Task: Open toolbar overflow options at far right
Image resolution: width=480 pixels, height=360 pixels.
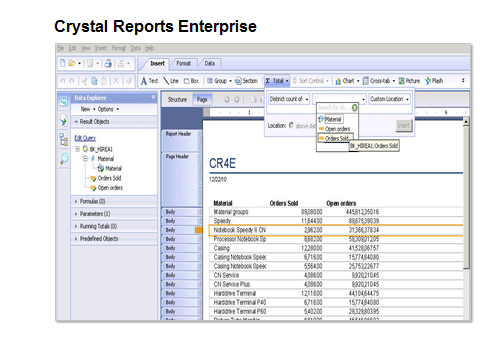Action: pyautogui.click(x=463, y=80)
